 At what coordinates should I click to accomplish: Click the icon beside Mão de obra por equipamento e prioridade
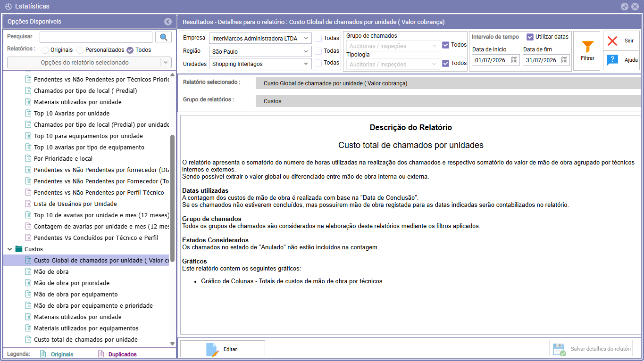pos(28,305)
